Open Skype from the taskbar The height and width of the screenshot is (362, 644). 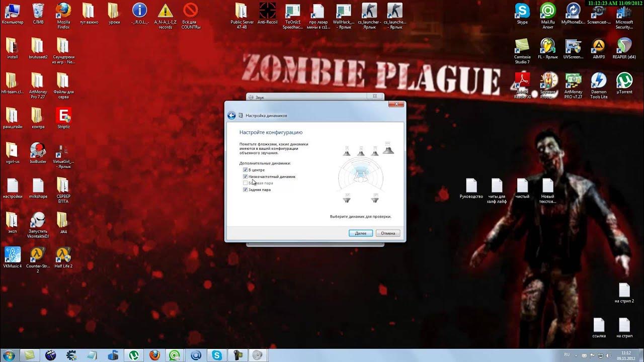217,355
